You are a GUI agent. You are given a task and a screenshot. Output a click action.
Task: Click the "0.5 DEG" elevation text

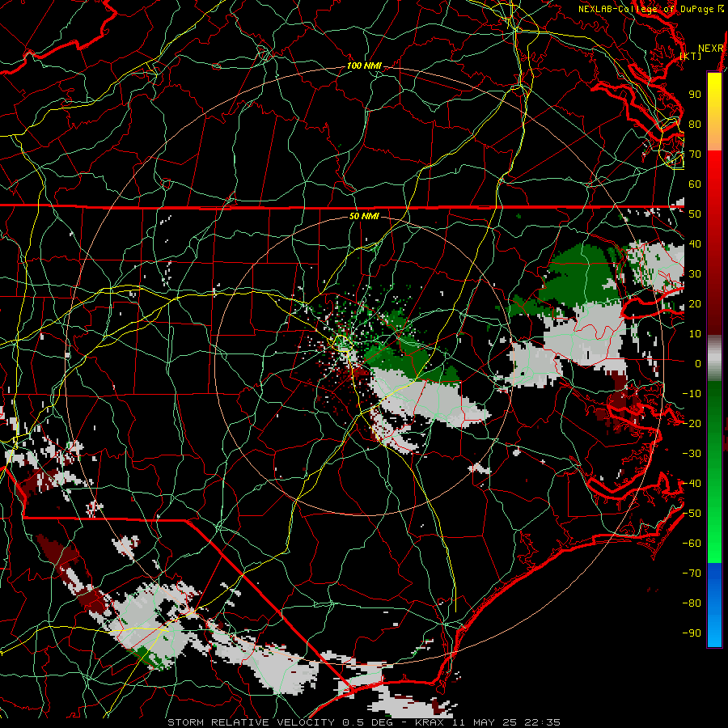click(x=366, y=722)
